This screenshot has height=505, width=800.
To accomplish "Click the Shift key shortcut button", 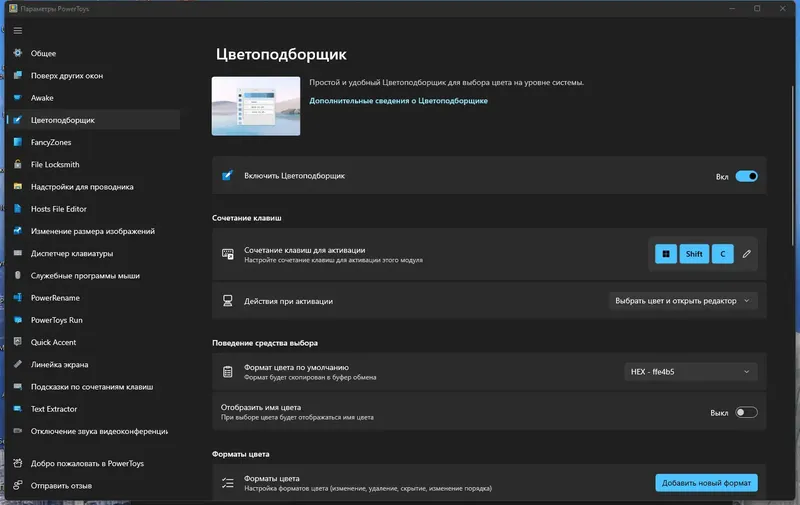I will [694, 254].
